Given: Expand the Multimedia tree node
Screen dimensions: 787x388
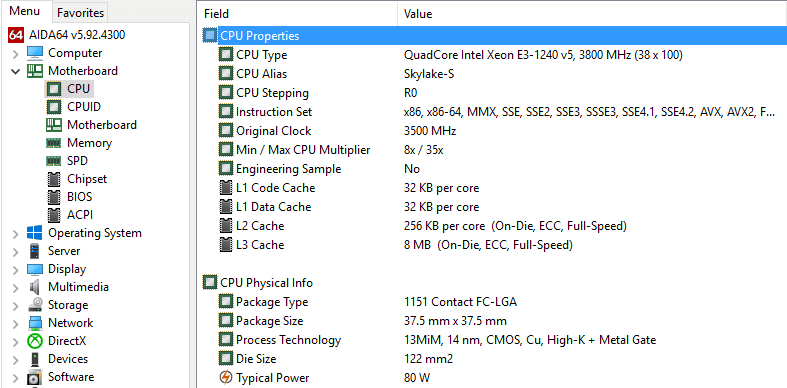Looking at the screenshot, I should pos(16,288).
